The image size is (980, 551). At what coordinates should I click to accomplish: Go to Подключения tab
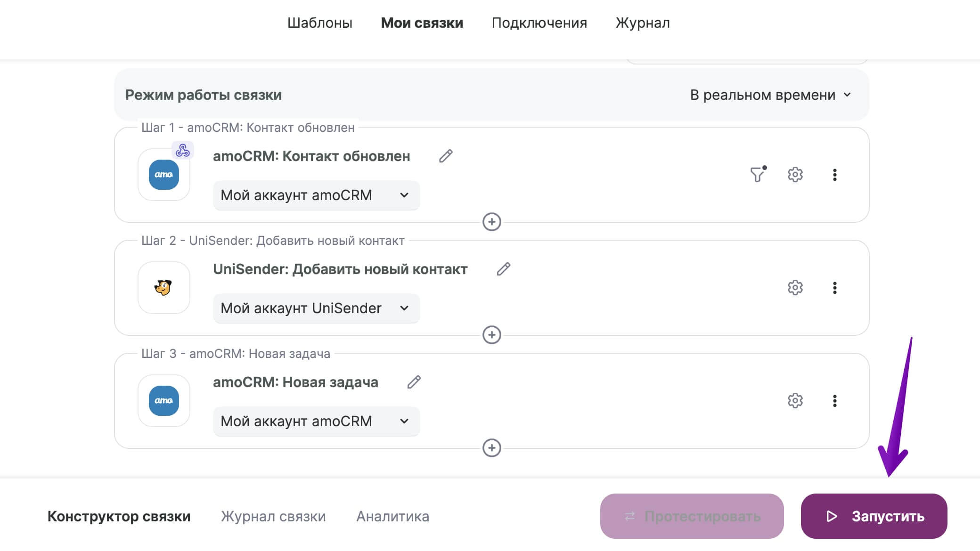[539, 23]
